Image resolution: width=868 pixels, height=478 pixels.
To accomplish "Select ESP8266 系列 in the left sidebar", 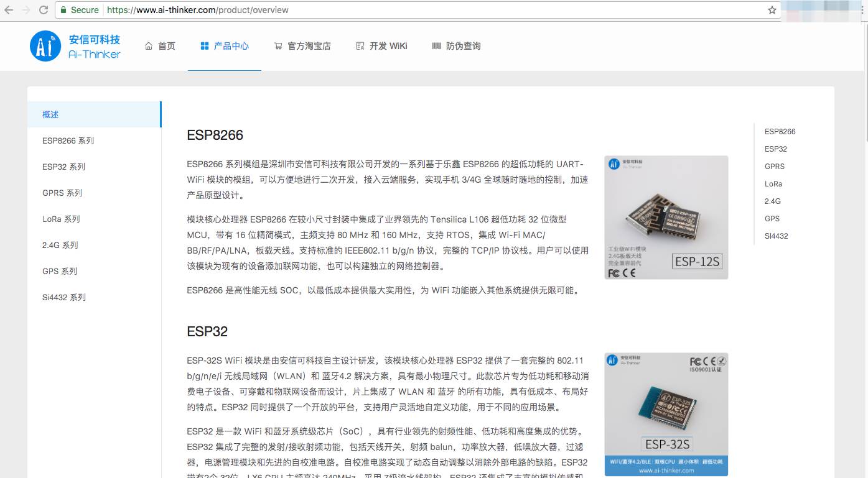I will pos(94,140).
